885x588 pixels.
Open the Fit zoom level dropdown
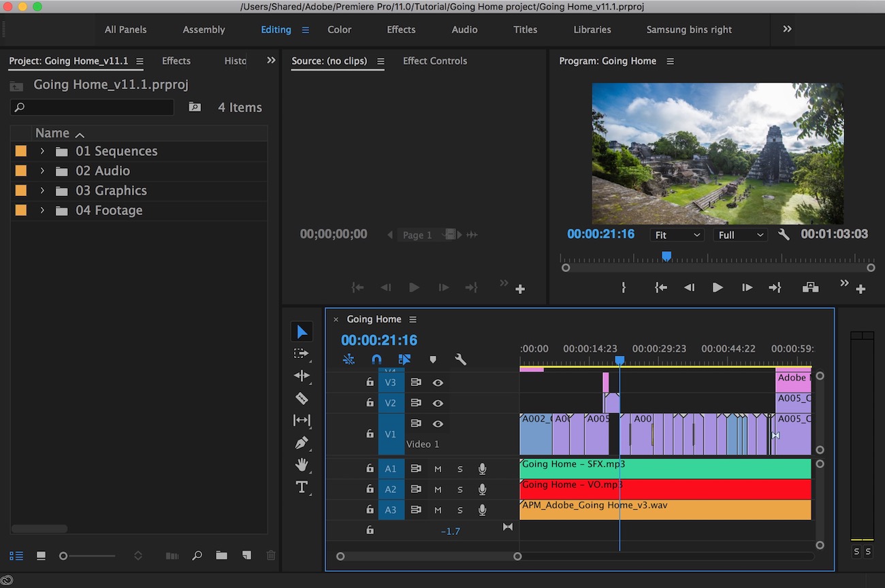[676, 234]
